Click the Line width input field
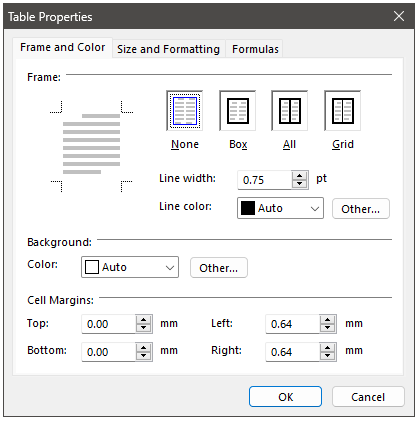The width and height of the screenshot is (419, 421). (x=265, y=180)
